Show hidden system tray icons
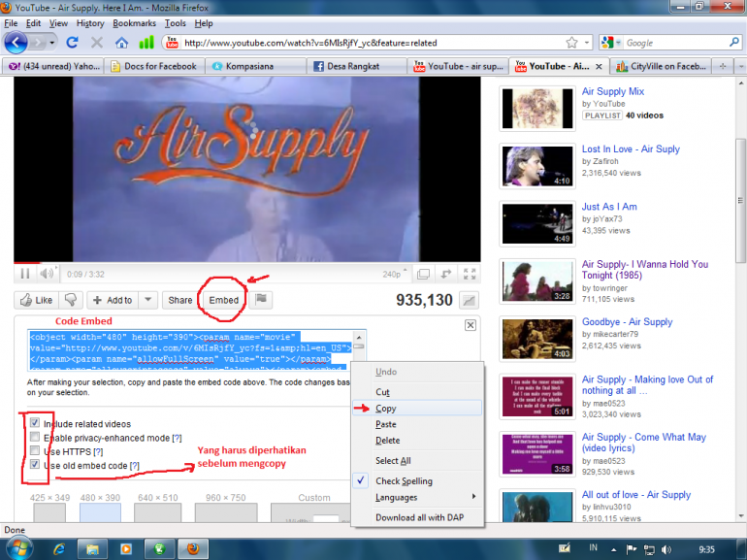The width and height of the screenshot is (747, 560). pyautogui.click(x=613, y=549)
